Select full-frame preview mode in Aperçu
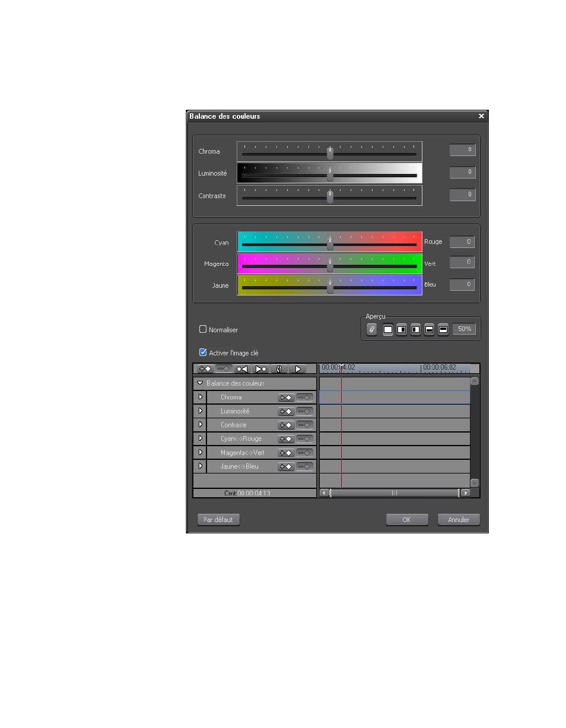The height and width of the screenshot is (728, 566). (388, 329)
